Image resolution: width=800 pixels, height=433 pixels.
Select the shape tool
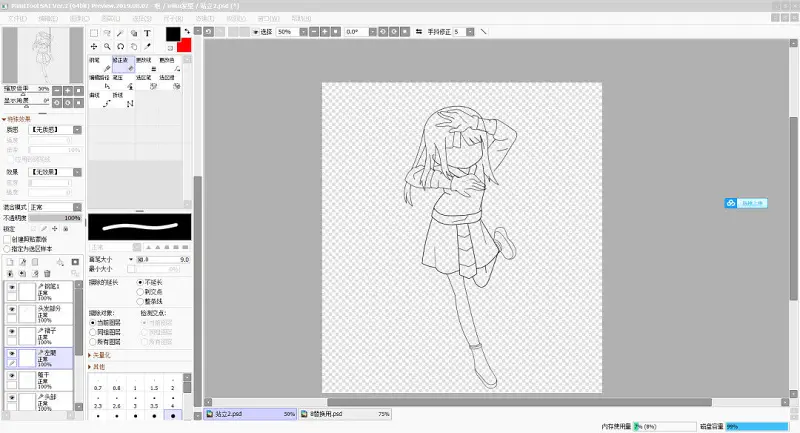[134, 33]
